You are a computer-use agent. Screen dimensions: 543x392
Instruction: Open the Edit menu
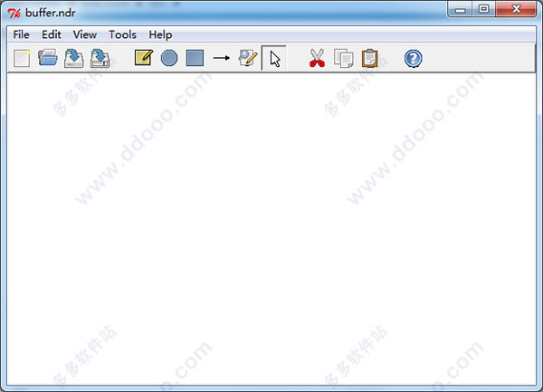(x=52, y=34)
